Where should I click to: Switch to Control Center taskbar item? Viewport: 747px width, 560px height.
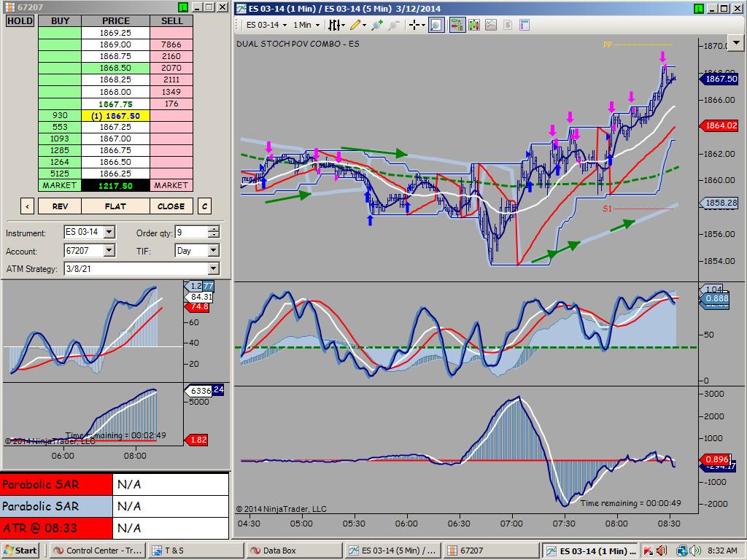tap(98, 551)
